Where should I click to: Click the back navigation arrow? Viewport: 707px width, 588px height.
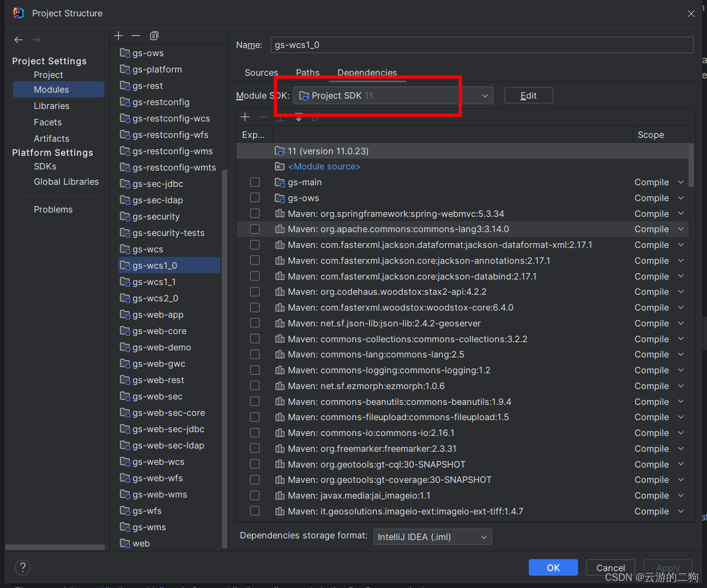point(19,40)
